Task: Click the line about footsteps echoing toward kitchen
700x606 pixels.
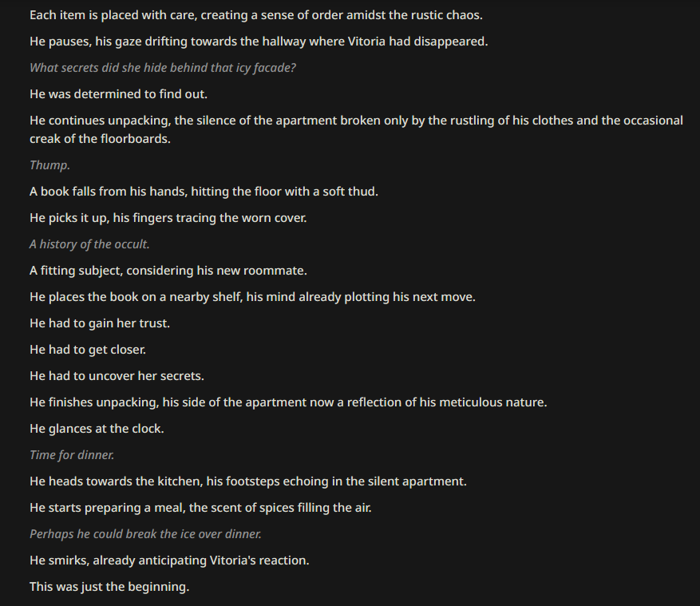Action: coord(247,481)
